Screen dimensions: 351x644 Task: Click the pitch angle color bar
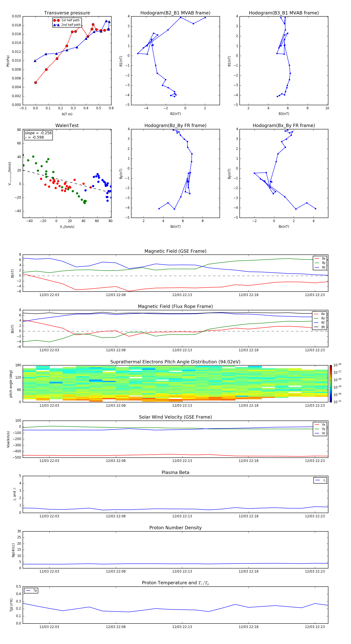[x=331, y=383]
